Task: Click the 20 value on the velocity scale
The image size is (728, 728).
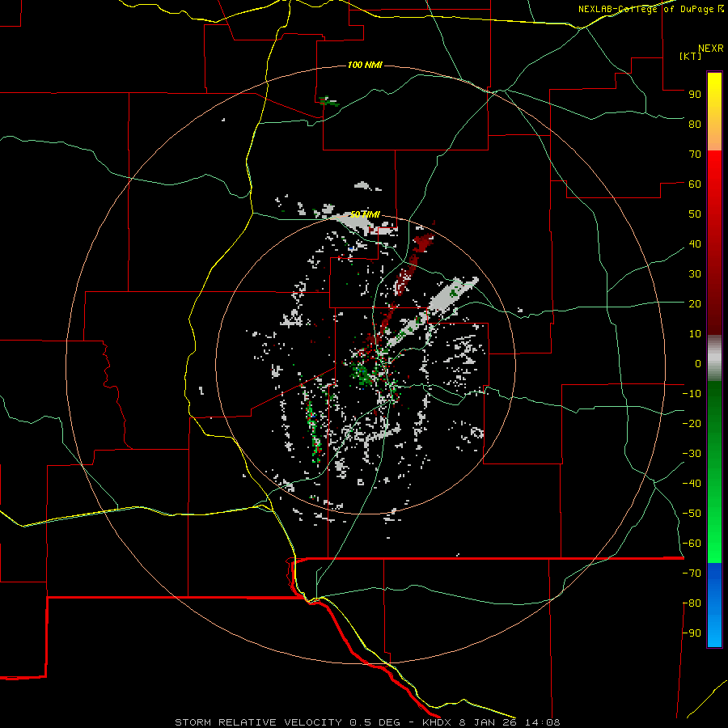Action: [695, 303]
